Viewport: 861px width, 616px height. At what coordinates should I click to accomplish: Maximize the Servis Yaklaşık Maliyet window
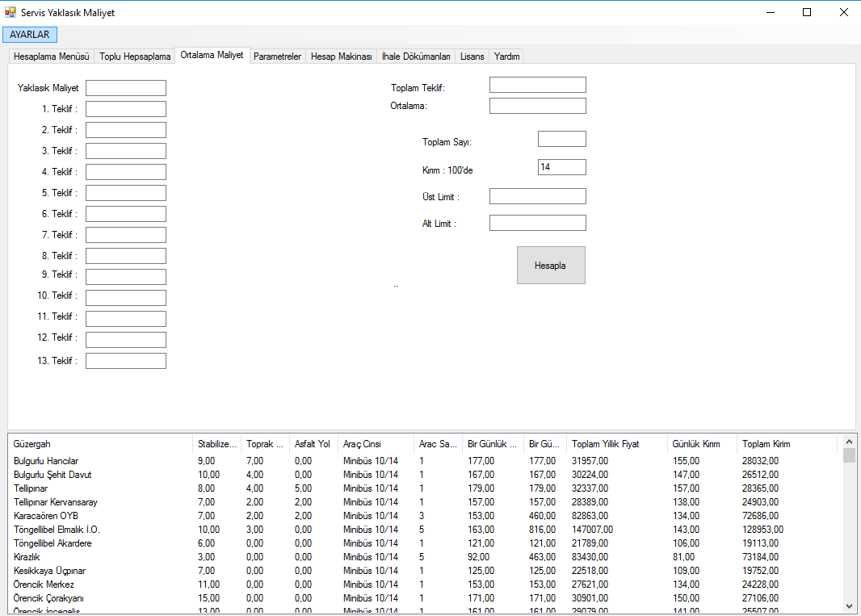(807, 12)
